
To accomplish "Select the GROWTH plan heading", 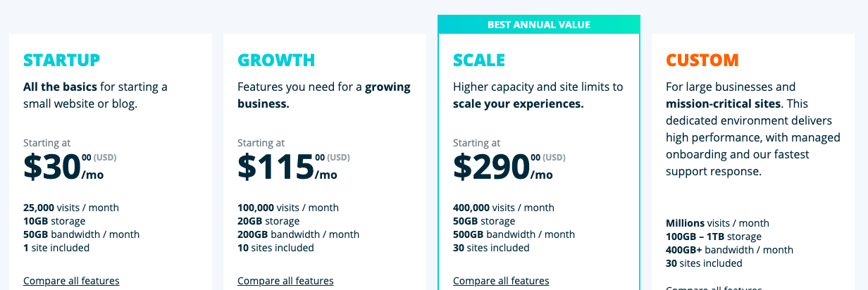I will [276, 61].
